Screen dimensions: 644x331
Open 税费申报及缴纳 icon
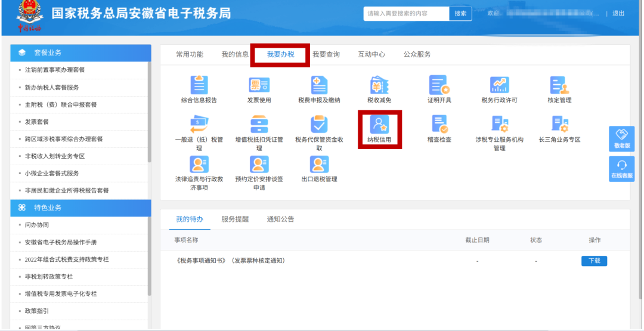coord(319,85)
